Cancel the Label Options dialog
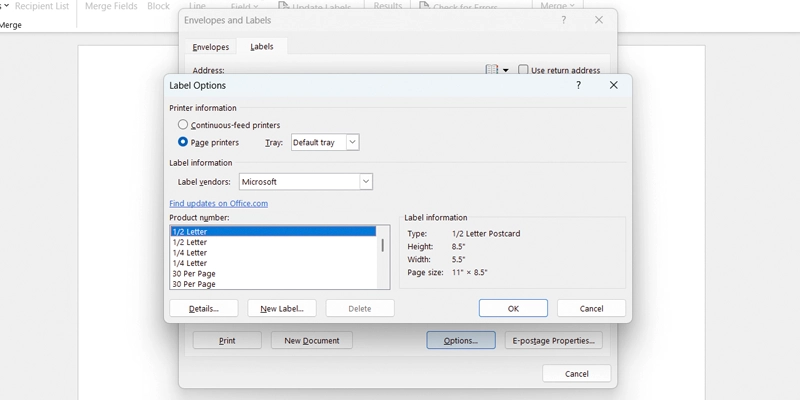This screenshot has height=400, width=800. 591,309
